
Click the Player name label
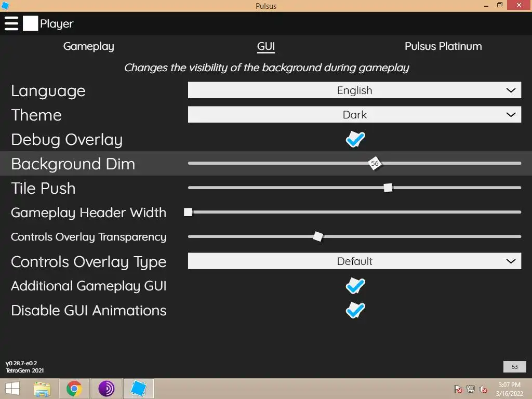click(57, 24)
